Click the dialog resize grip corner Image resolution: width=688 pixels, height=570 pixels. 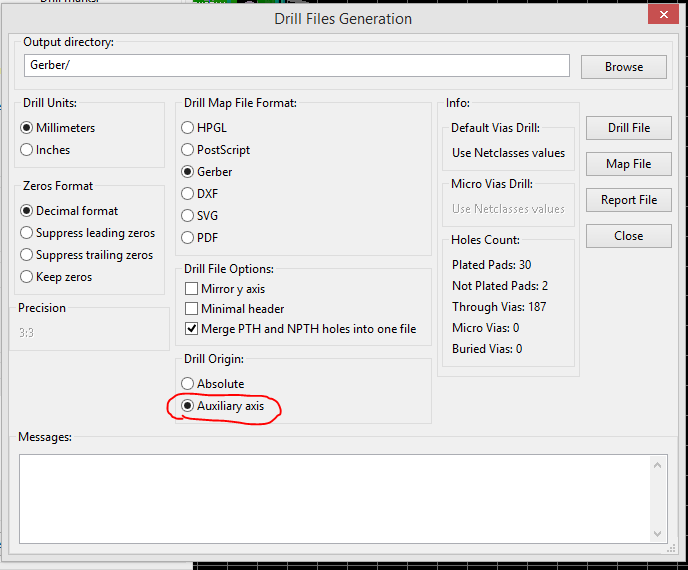tap(671, 548)
